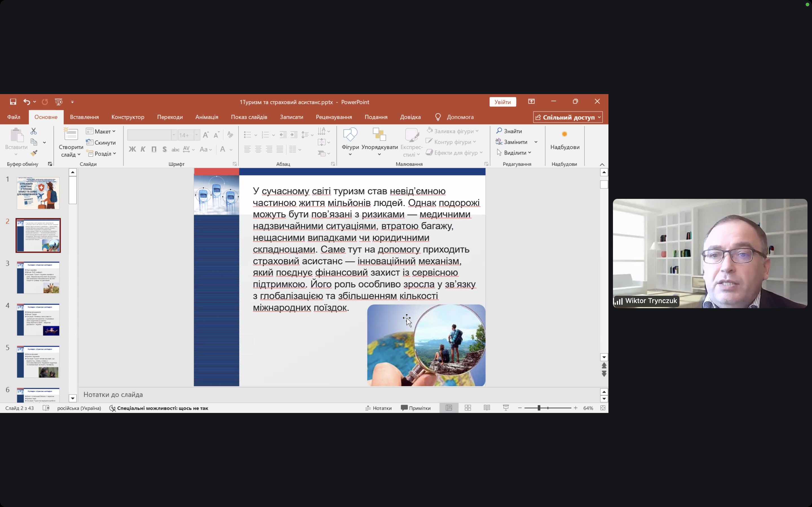This screenshot has height=507, width=812.
Task: Switch to slide sorter view icon
Action: tap(468, 408)
